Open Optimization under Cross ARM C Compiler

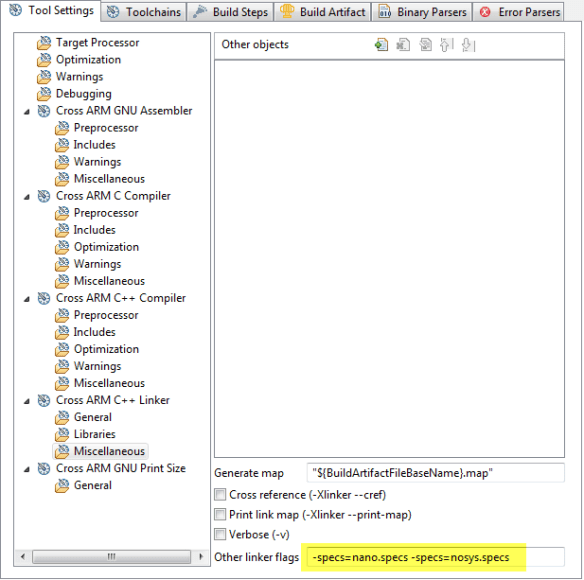pos(106,247)
